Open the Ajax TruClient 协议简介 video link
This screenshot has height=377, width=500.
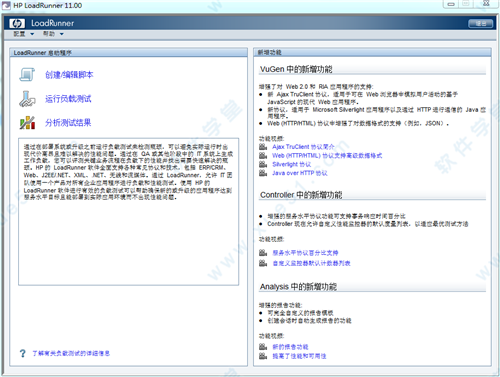(x=303, y=147)
